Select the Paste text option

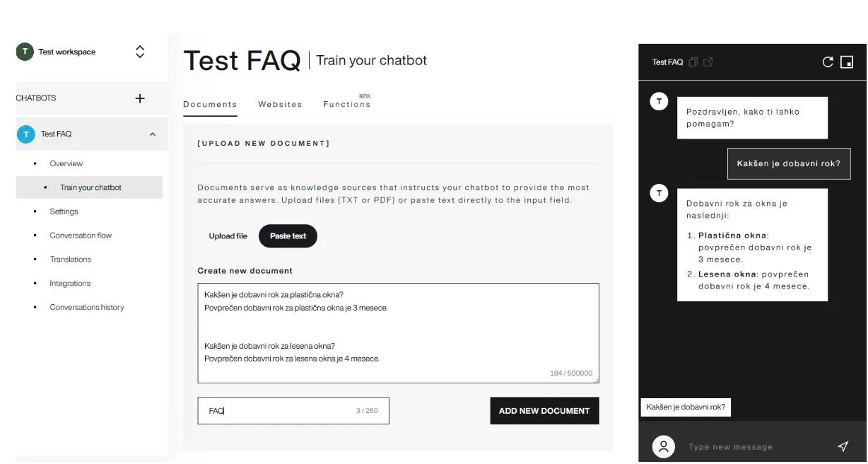pos(288,236)
